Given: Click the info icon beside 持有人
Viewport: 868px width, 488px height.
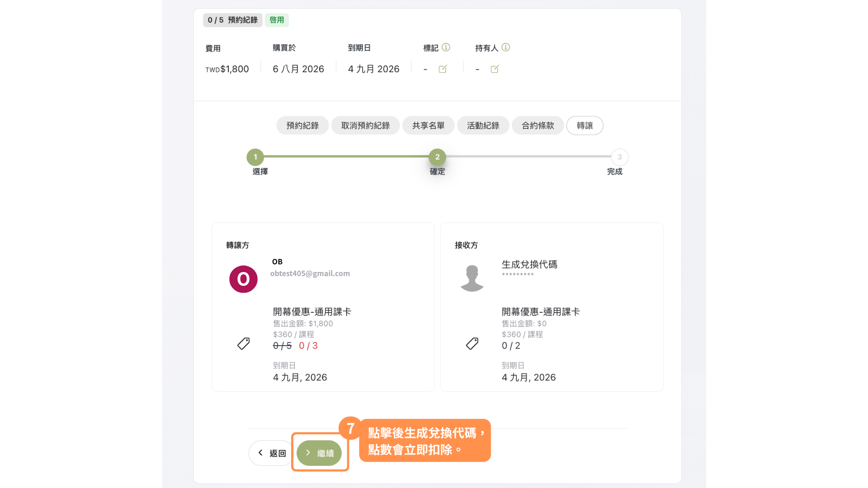Looking at the screenshot, I should click(506, 47).
